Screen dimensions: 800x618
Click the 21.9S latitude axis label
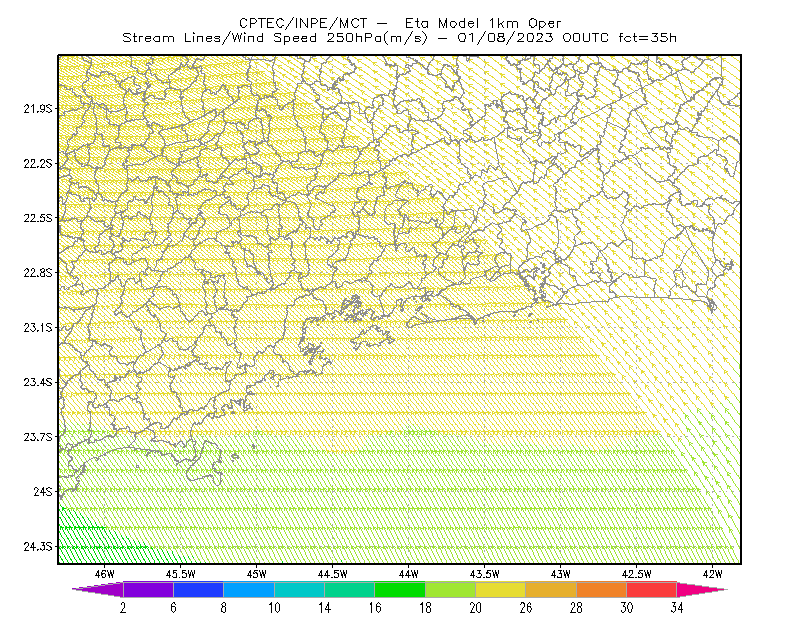pyautogui.click(x=37, y=108)
